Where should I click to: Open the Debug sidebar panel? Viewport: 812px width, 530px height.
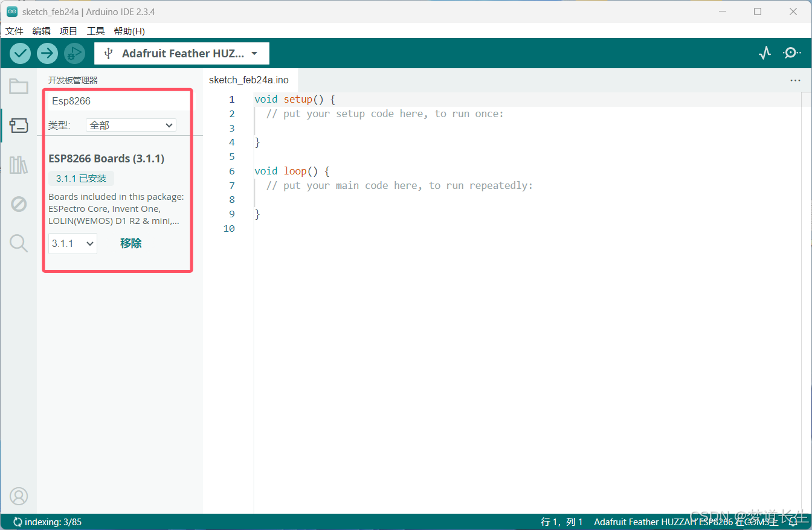coord(19,204)
